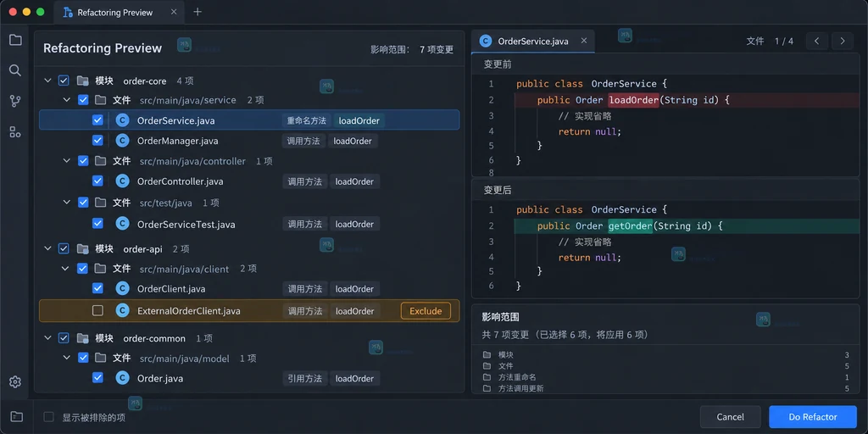Collapse the src/main/java/controller folder node
This screenshot has height=434, width=868.
tap(66, 161)
